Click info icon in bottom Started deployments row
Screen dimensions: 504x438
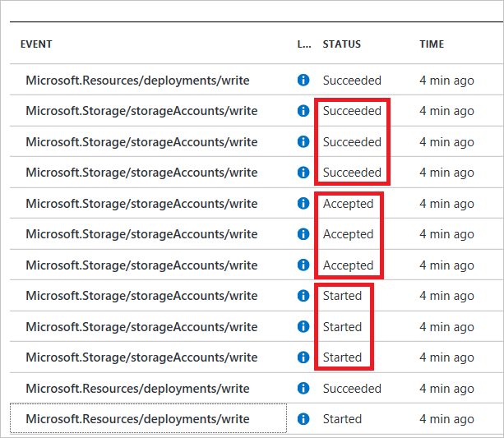[x=303, y=419]
